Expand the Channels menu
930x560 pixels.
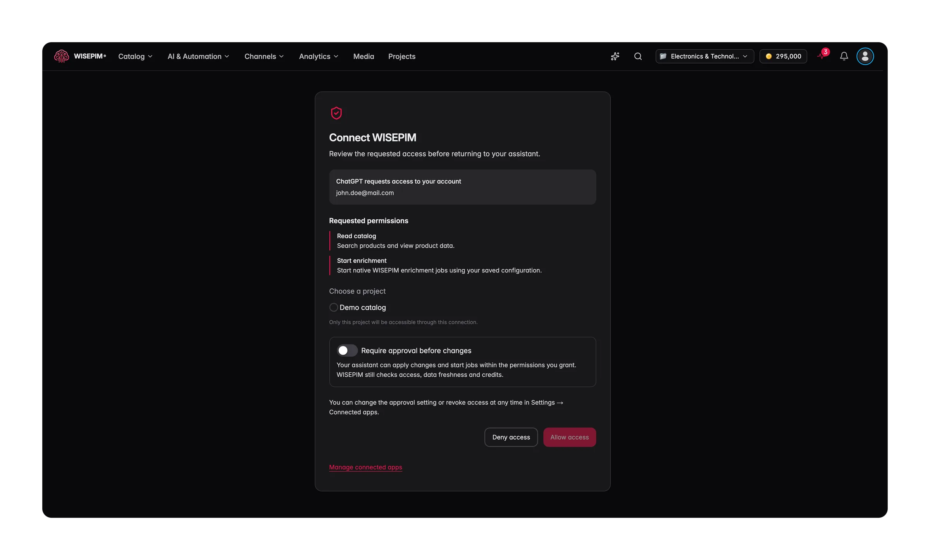click(264, 56)
